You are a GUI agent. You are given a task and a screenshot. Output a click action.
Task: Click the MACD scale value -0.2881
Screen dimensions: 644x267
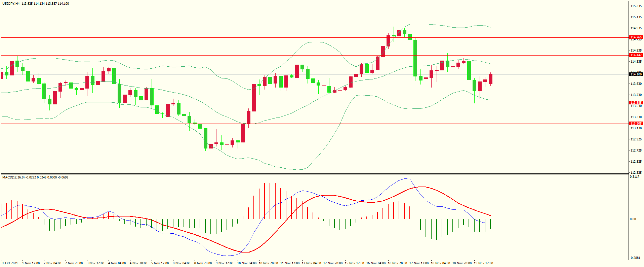tap(635, 258)
